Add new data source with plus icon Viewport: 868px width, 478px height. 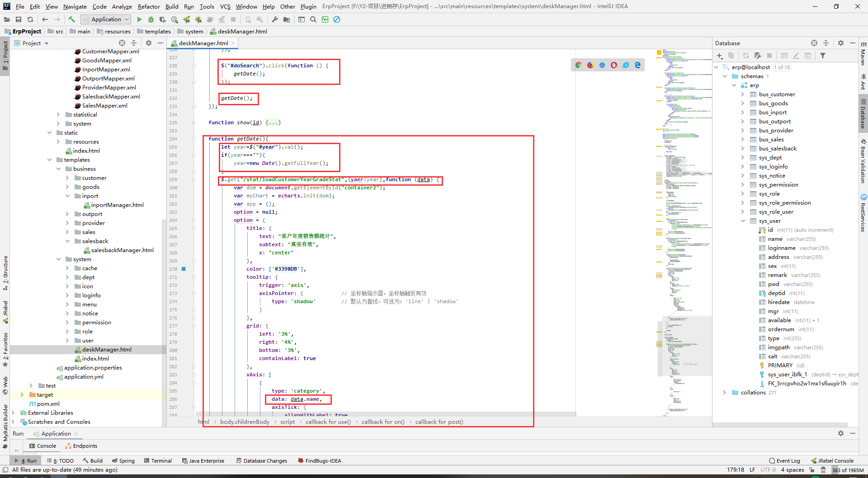(x=719, y=56)
